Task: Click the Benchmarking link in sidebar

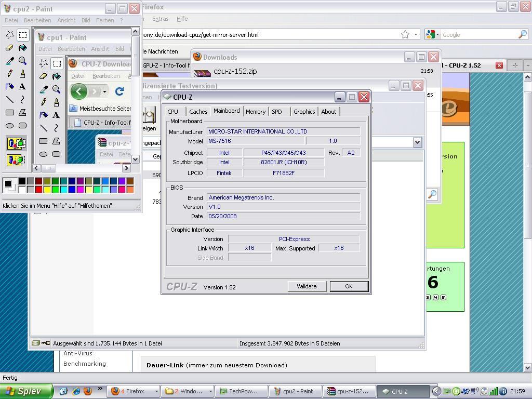Action: (x=85, y=364)
